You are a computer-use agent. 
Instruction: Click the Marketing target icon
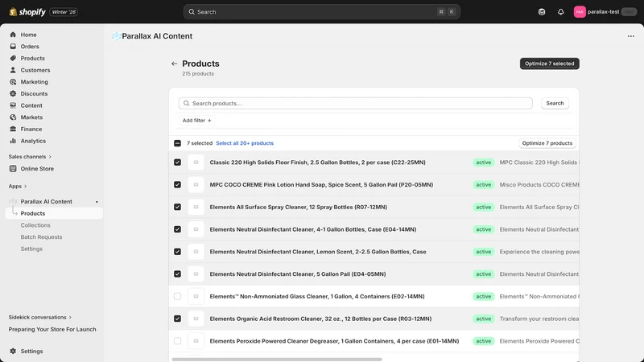point(13,82)
